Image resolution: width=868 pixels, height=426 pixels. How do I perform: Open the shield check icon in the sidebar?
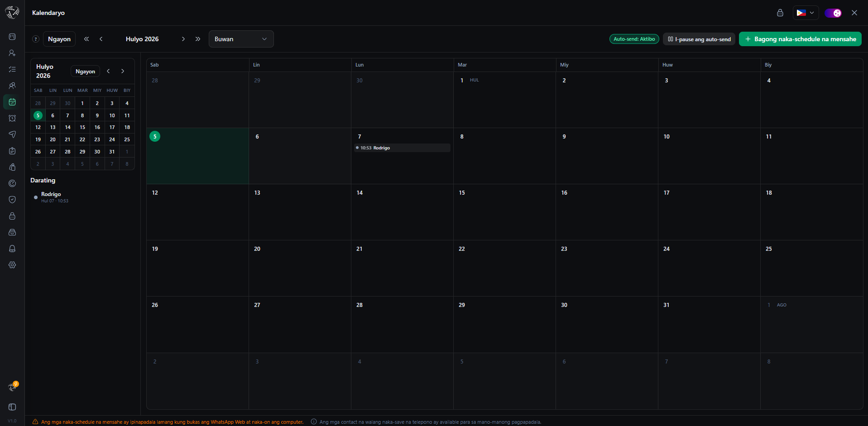(12, 200)
